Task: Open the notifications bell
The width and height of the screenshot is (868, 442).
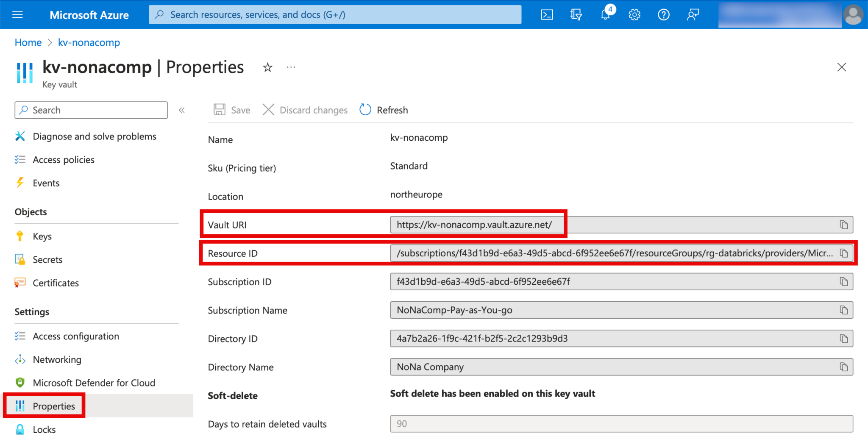Action: click(605, 15)
